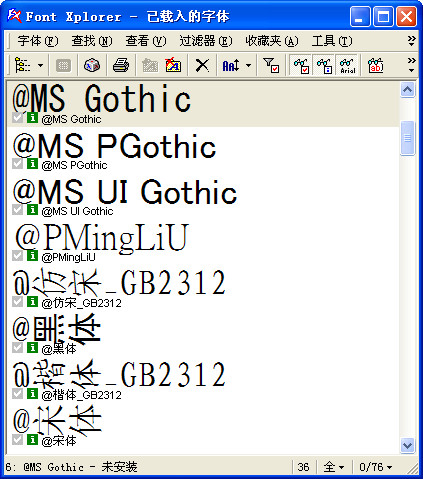The width and height of the screenshot is (423, 479).
Task: Click the green info icon for @MS PGothic
Action: coord(32,164)
